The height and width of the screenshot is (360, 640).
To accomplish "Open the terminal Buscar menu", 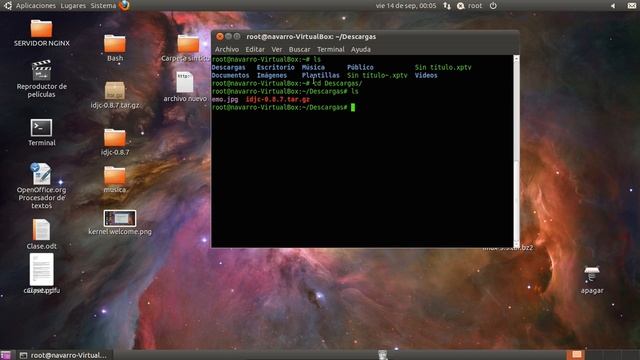I will coord(300,49).
